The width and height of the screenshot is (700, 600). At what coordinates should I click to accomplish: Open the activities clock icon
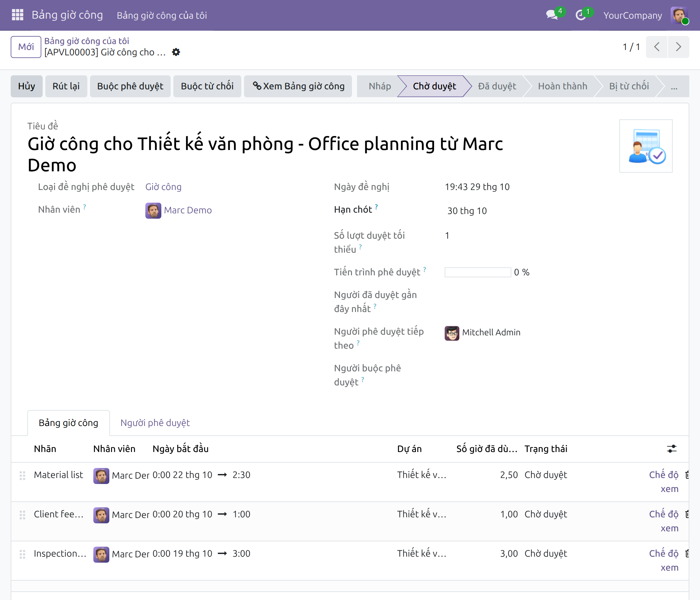click(581, 15)
